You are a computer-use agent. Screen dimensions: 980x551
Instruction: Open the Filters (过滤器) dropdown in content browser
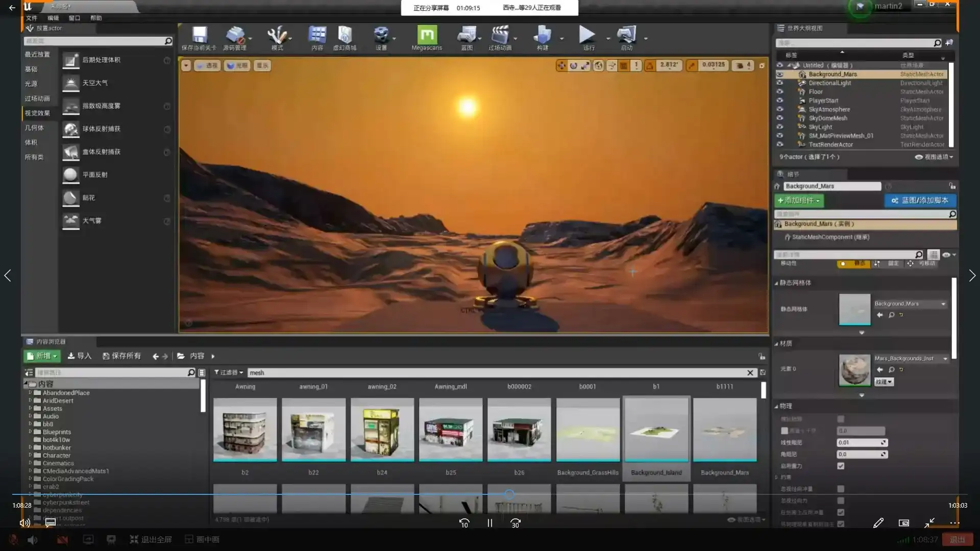point(229,373)
